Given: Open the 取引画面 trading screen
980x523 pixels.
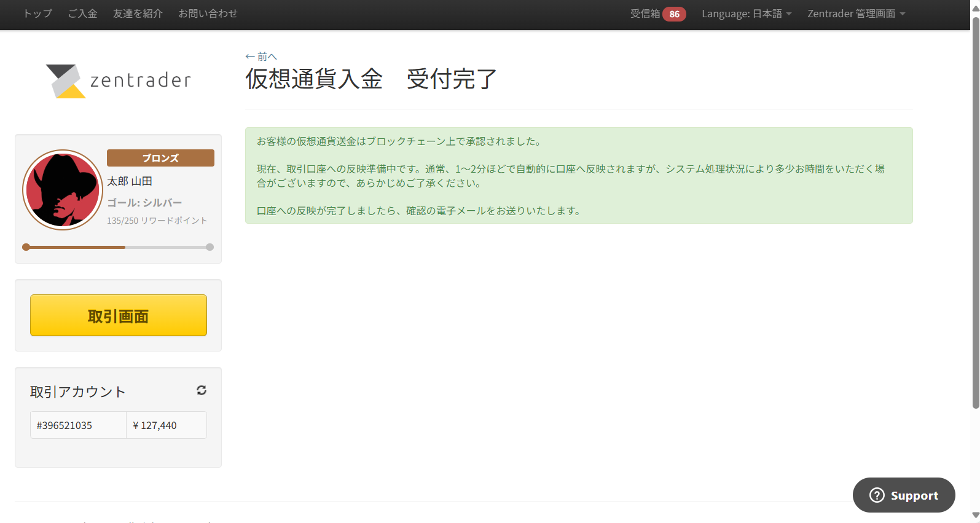Looking at the screenshot, I should [x=119, y=315].
